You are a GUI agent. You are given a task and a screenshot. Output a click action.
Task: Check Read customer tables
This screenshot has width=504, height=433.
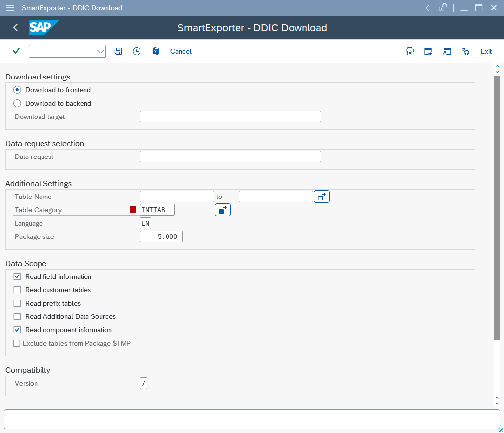17,290
